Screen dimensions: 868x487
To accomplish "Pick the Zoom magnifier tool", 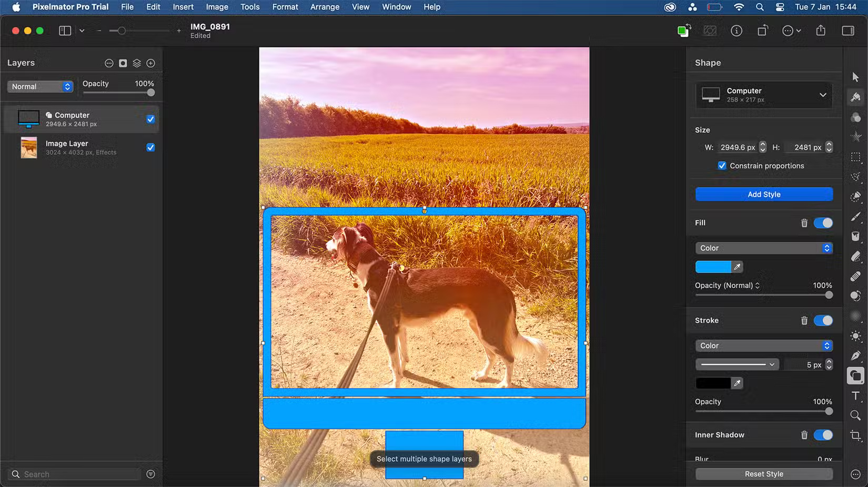I will 855,415.
